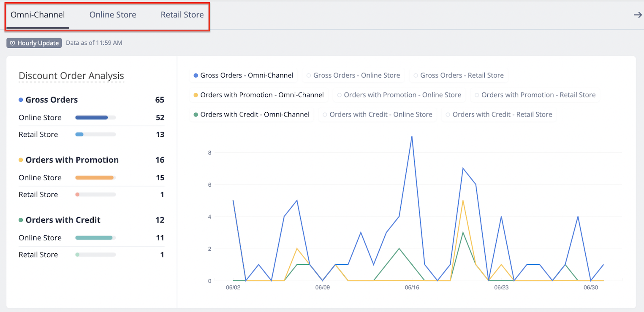
Task: Open the Retail Store tab
Action: 182,15
